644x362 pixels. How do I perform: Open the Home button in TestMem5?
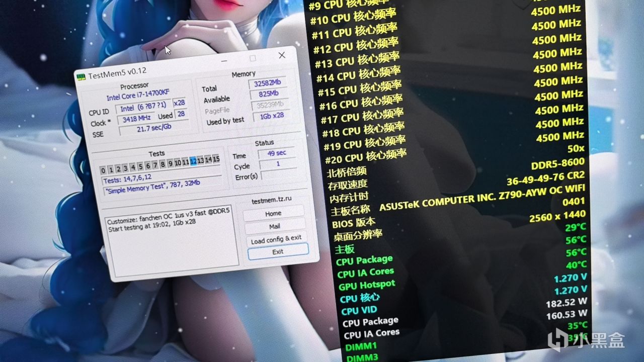[x=274, y=214]
